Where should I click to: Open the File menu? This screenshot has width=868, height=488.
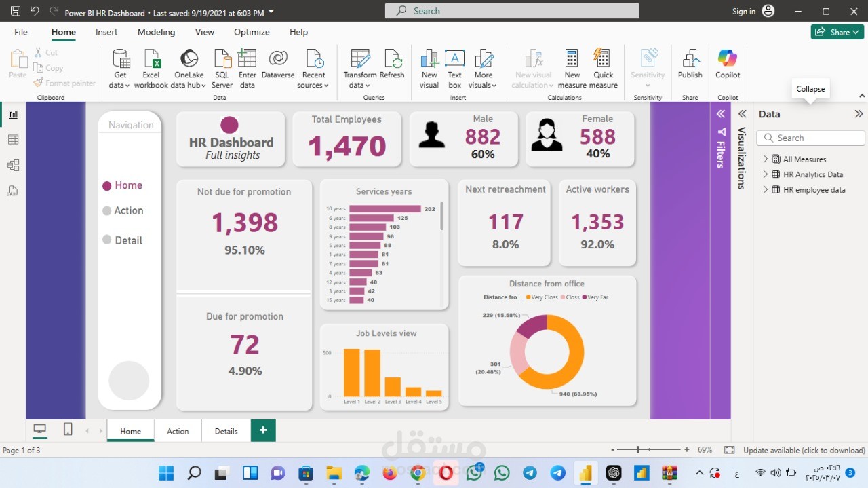pyautogui.click(x=21, y=32)
